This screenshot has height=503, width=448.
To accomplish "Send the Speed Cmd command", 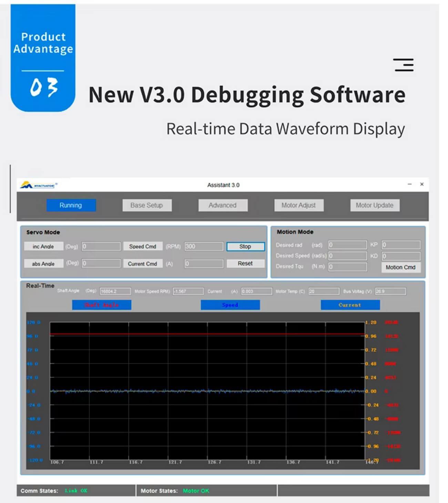I will point(143,247).
